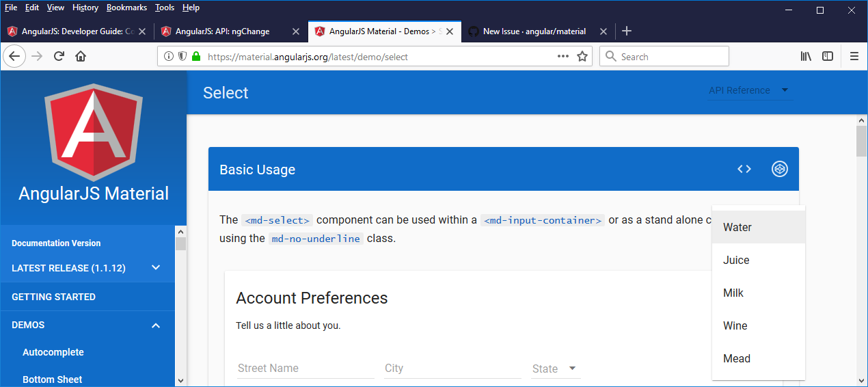This screenshot has height=387, width=868.
Task: Click the sidebar scrollbar down arrow
Action: click(x=180, y=380)
